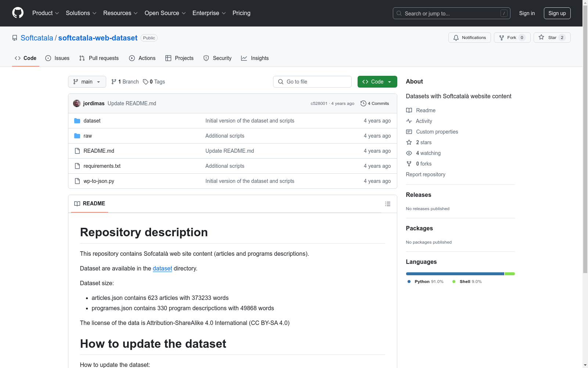Click the watching eye icon
588x368 pixels.
(x=409, y=153)
